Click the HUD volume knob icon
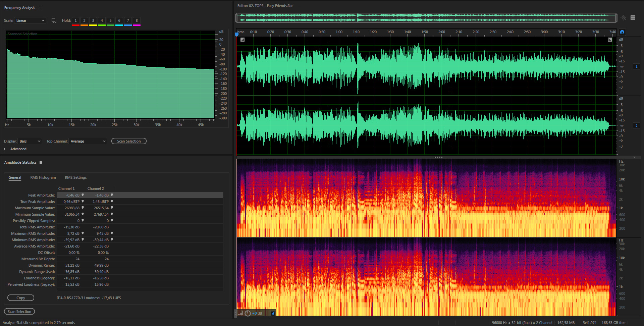This screenshot has height=326, width=644. (x=248, y=313)
